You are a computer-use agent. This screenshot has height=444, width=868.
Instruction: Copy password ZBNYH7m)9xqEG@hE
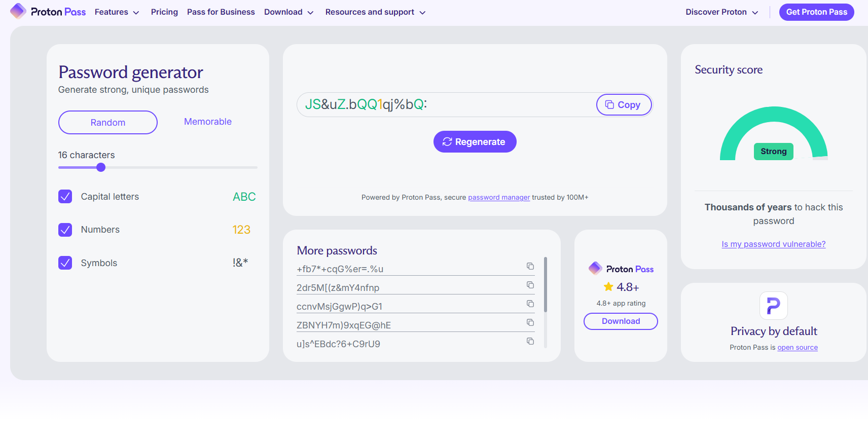point(530,322)
